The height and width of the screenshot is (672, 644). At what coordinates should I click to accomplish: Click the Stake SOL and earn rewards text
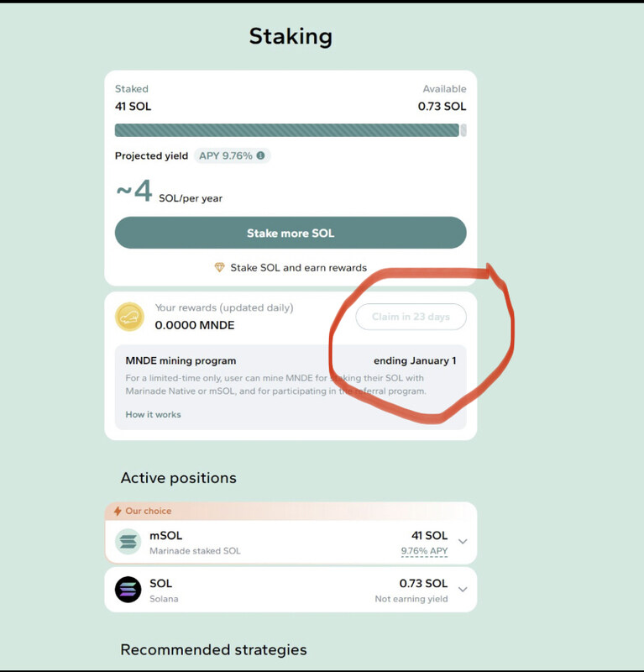299,268
